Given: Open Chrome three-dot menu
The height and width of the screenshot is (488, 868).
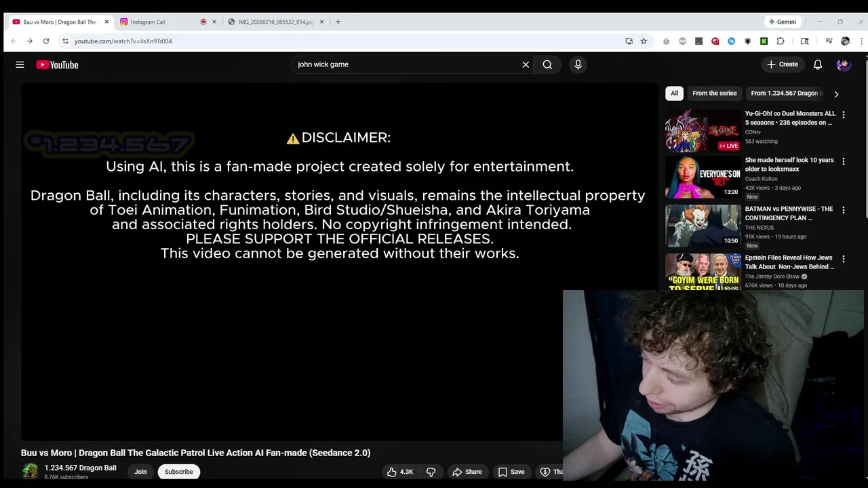Looking at the screenshot, I should 861,41.
